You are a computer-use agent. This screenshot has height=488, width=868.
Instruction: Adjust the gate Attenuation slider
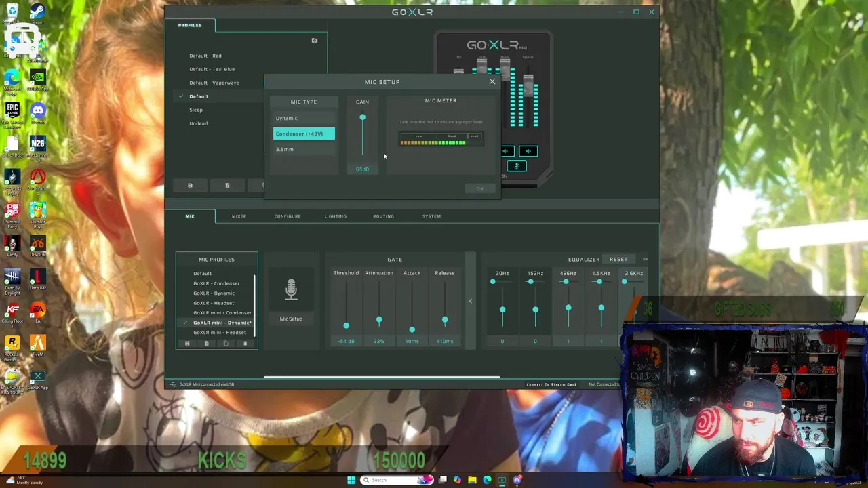pos(379,320)
